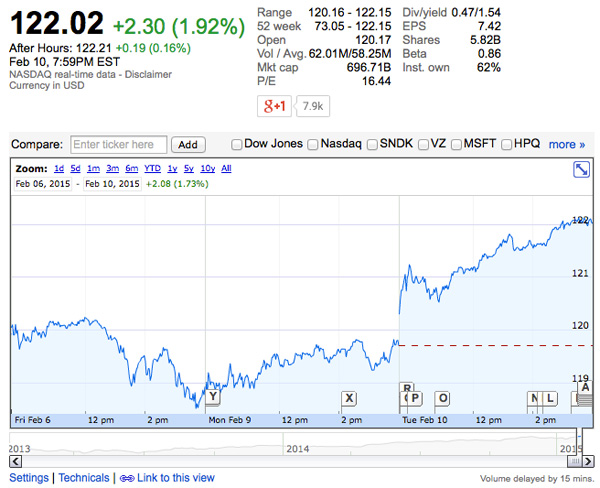Click the 122.02 stock price

click(x=57, y=23)
